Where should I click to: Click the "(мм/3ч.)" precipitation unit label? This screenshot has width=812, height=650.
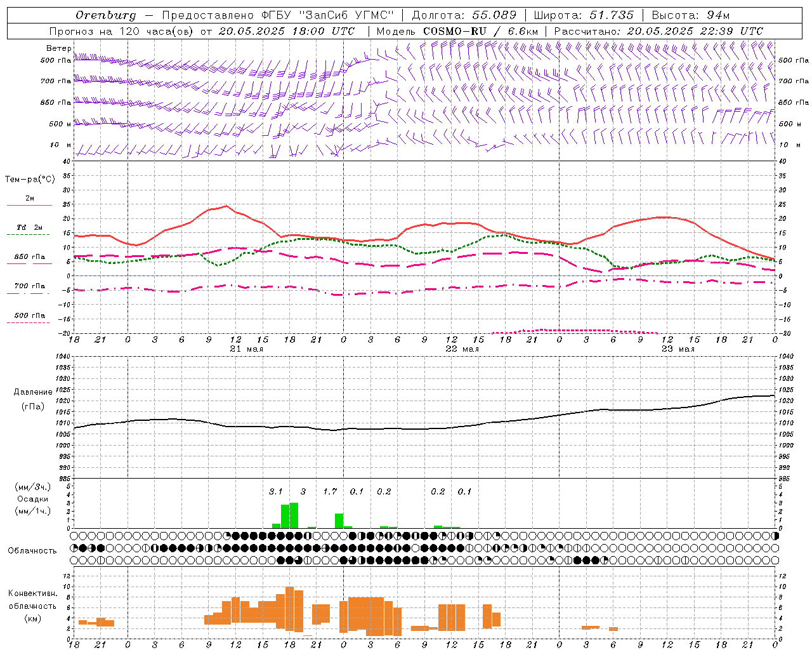point(32,487)
